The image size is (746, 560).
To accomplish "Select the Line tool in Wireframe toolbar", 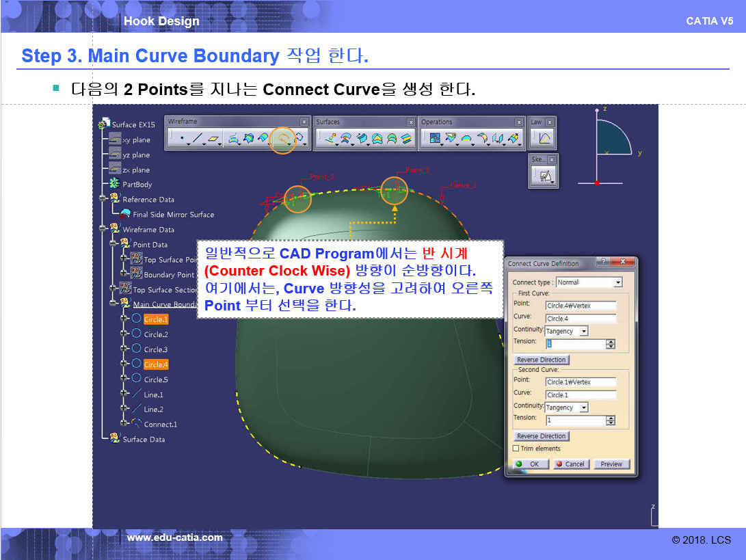I will (x=198, y=139).
